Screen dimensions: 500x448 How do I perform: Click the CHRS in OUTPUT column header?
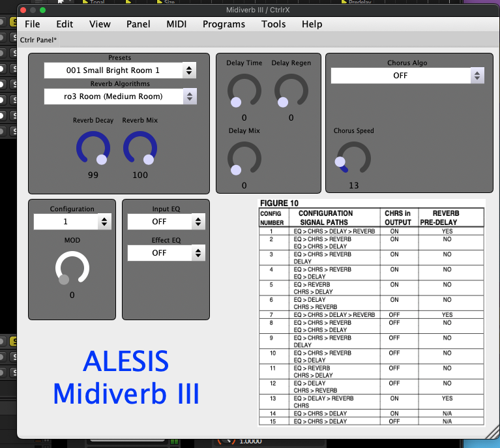[x=398, y=218]
